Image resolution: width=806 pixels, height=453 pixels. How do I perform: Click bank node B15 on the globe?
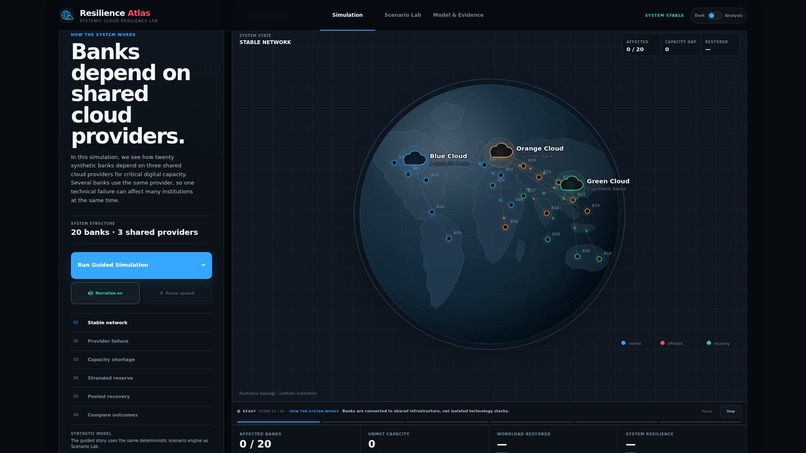click(x=587, y=211)
